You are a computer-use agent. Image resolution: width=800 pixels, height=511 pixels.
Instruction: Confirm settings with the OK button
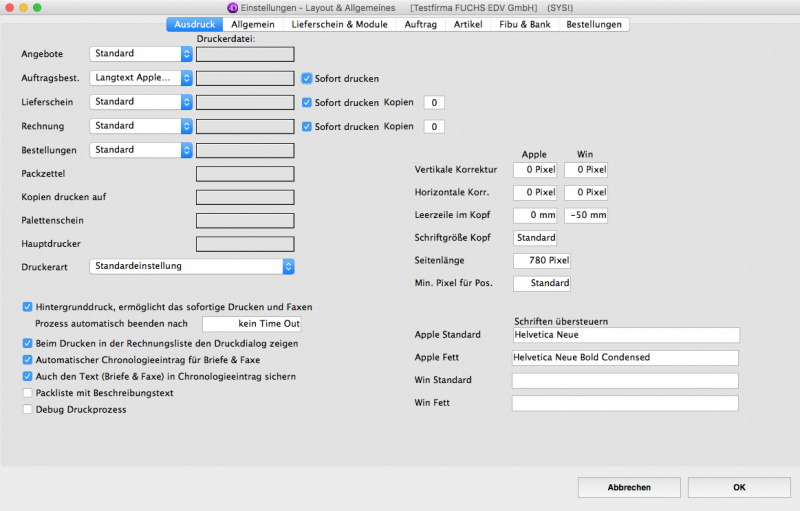pos(739,487)
